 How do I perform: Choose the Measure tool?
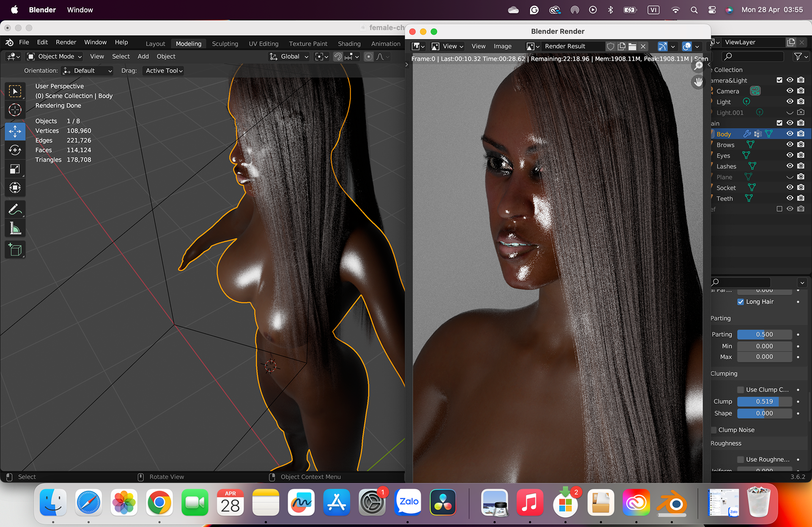15,229
